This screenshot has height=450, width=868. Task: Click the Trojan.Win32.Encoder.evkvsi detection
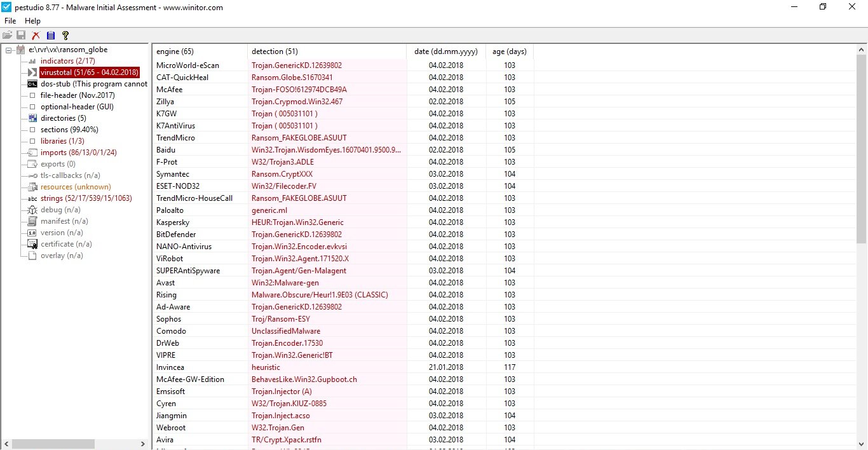coord(299,246)
